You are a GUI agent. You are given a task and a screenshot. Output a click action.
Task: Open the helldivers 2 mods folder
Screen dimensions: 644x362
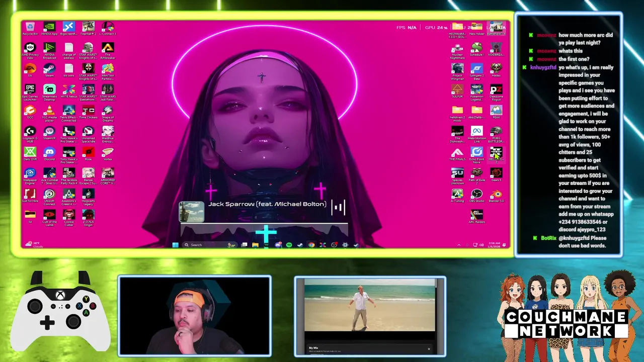point(457,114)
